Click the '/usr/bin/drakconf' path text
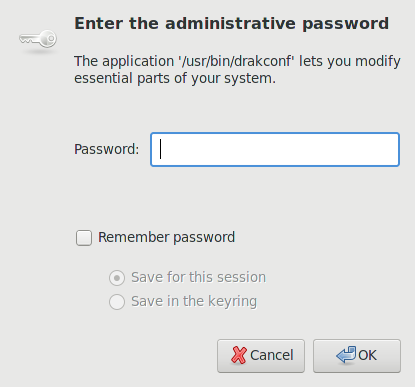This screenshot has width=415, height=387. coord(236,61)
